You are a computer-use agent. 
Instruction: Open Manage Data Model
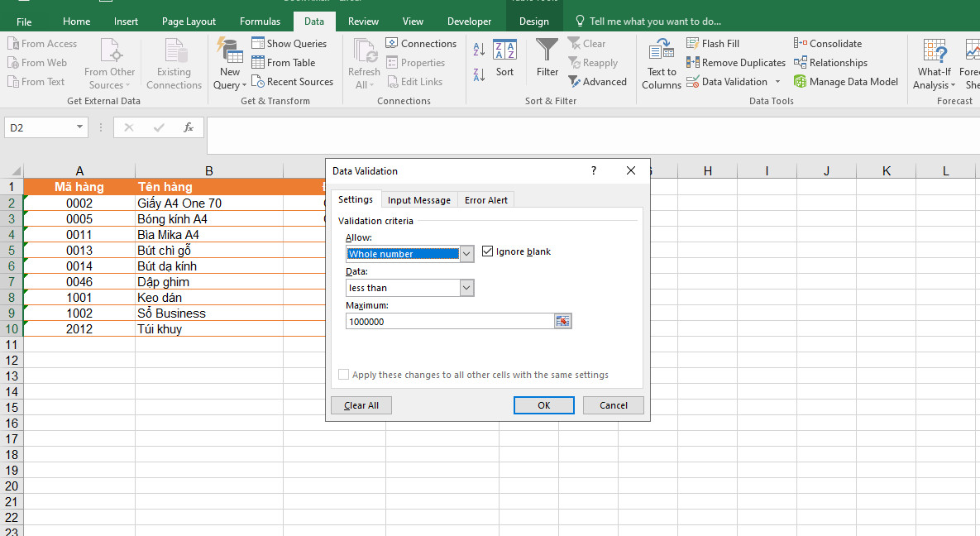click(845, 82)
